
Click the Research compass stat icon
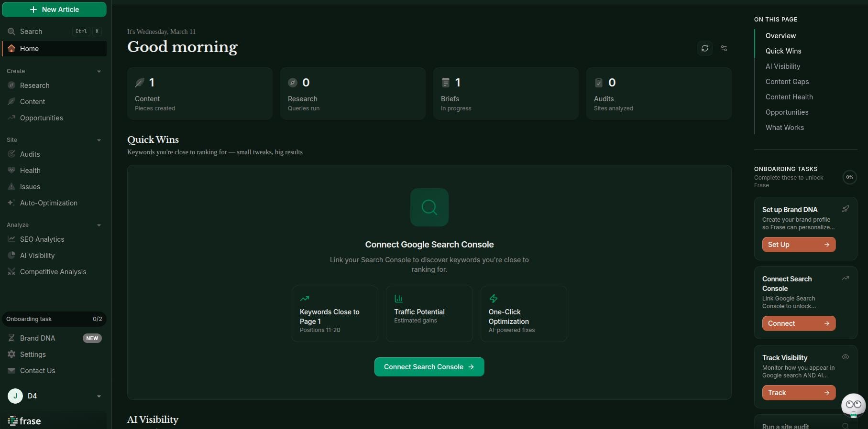click(293, 83)
